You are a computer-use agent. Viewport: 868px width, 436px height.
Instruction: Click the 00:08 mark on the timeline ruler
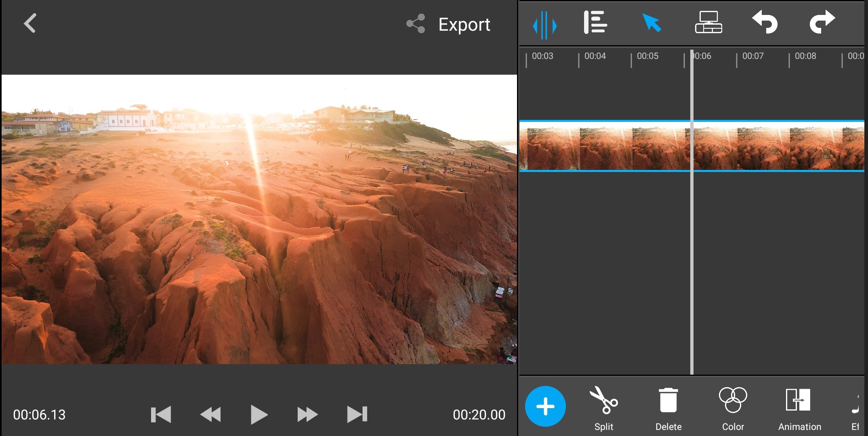[805, 57]
